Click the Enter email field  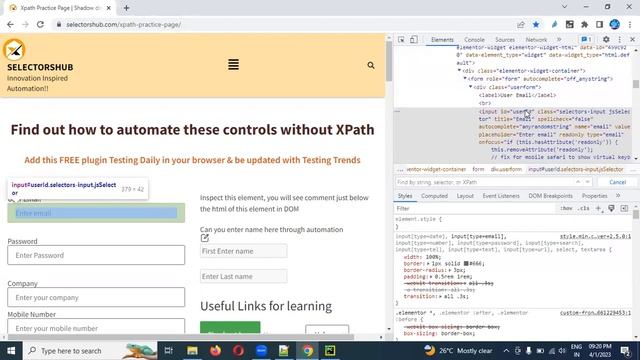coord(96,213)
